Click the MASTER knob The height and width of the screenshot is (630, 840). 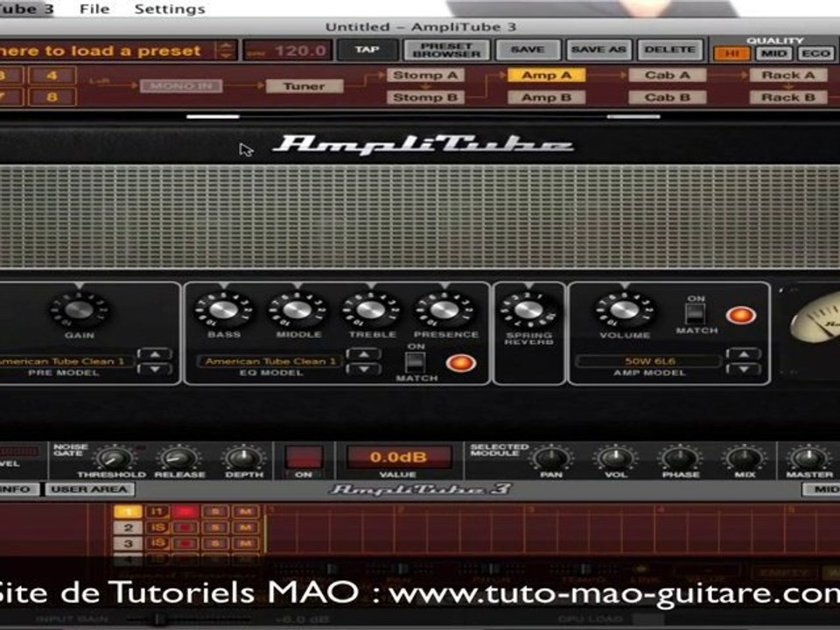point(808,459)
